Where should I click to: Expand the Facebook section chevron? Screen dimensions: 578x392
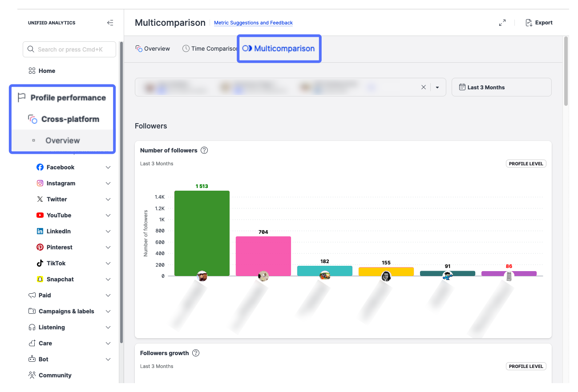point(108,167)
